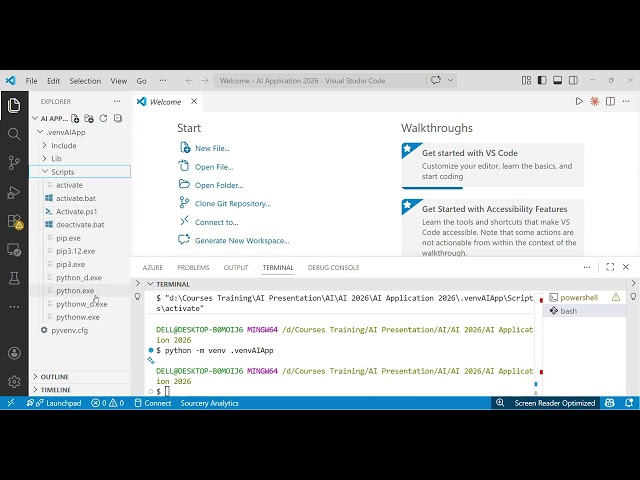This screenshot has height=480, width=640.
Task: Open the Testing flask icon
Action: pyautogui.click(x=14, y=278)
